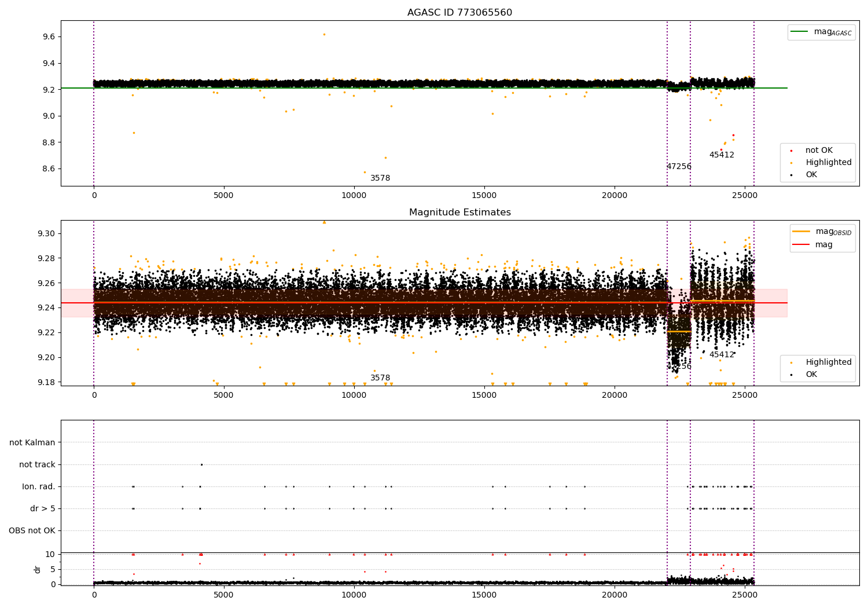Click the "dr" y-axis label
The image size is (868, 608).
tap(38, 570)
